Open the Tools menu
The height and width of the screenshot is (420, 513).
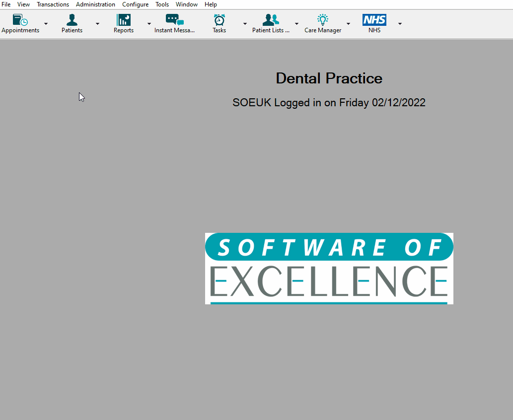162,4
